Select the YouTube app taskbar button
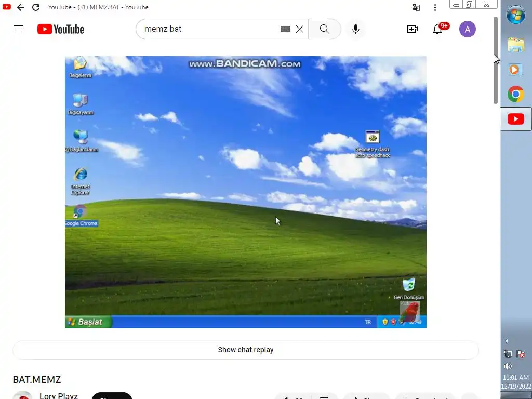This screenshot has height=399, width=532. tap(516, 119)
